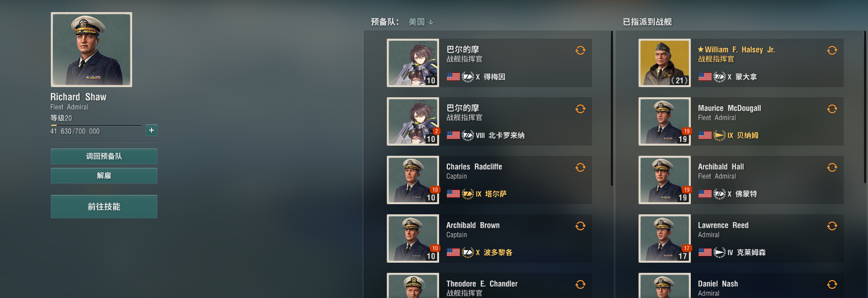The image size is (868, 298).
Task: Click plus icon beside commander experience bar
Action: coord(152,130)
